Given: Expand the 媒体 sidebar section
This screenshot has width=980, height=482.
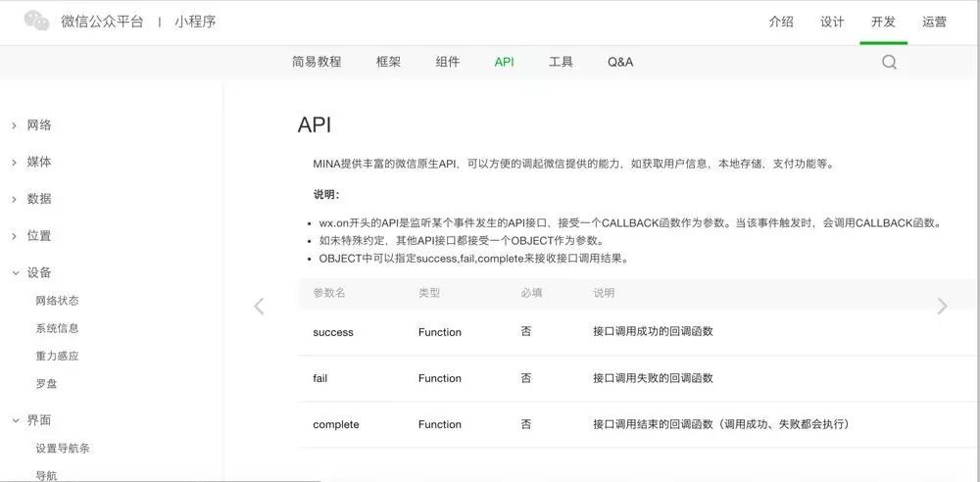Looking at the screenshot, I should (31, 163).
